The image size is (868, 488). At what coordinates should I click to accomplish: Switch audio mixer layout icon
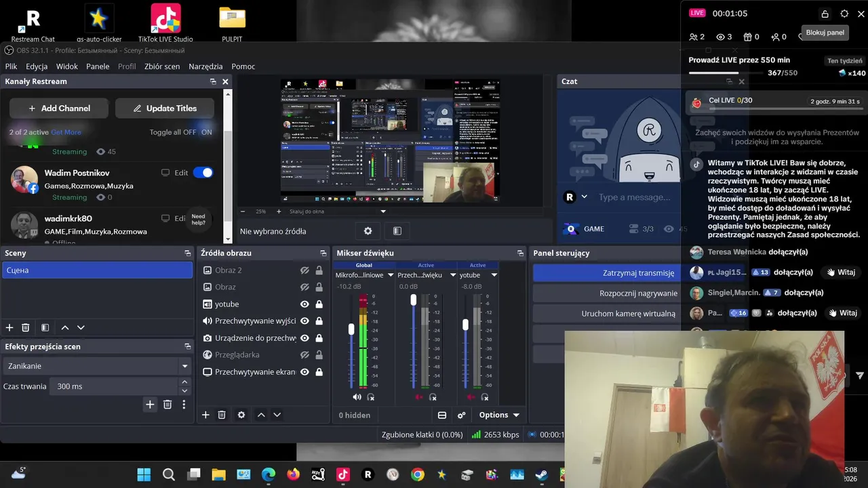click(442, 415)
